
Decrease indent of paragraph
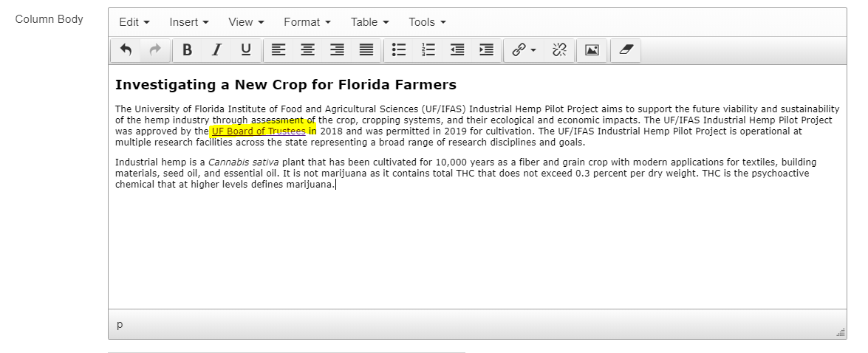tap(457, 50)
